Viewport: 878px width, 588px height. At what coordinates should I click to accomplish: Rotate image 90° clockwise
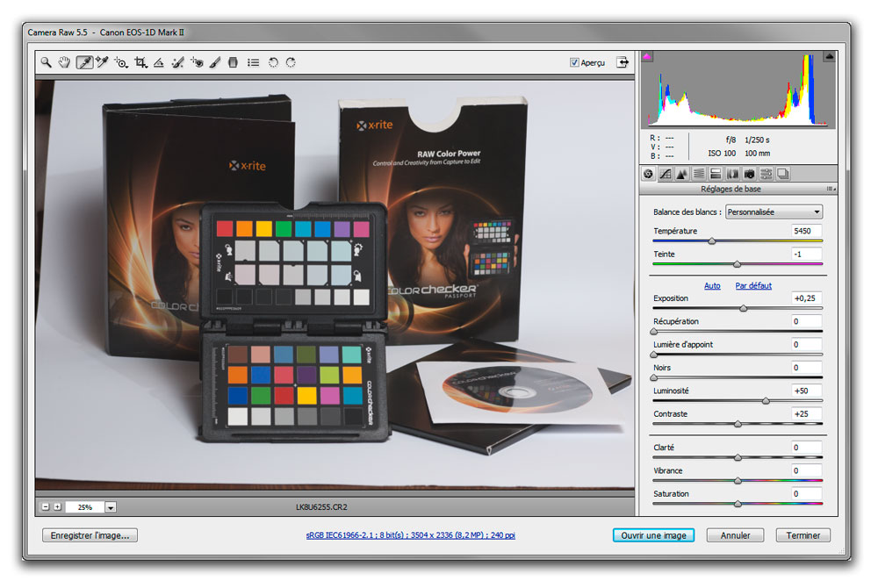click(x=291, y=62)
